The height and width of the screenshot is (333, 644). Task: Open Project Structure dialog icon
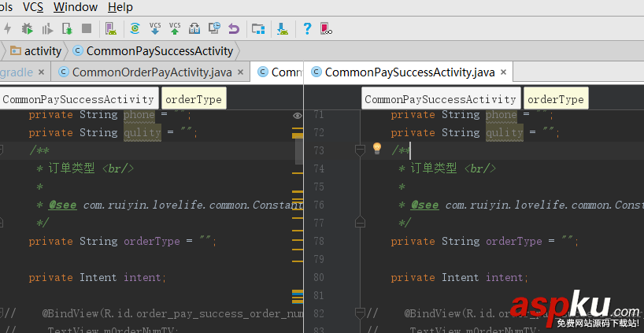tap(258, 28)
